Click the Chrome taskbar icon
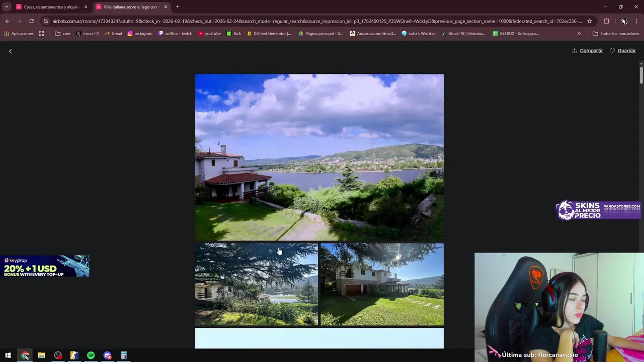 (x=25, y=355)
